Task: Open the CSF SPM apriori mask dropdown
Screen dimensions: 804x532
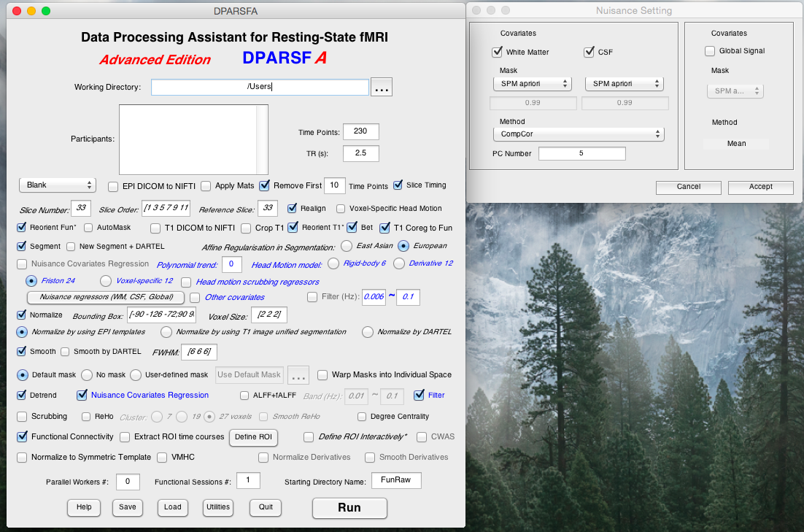Action: (624, 84)
